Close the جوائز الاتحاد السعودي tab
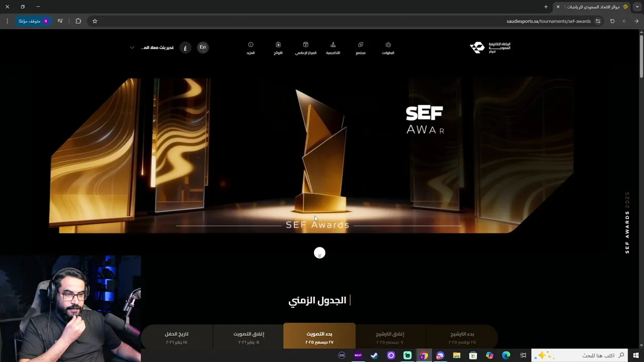The height and width of the screenshot is (362, 644). 557,7
